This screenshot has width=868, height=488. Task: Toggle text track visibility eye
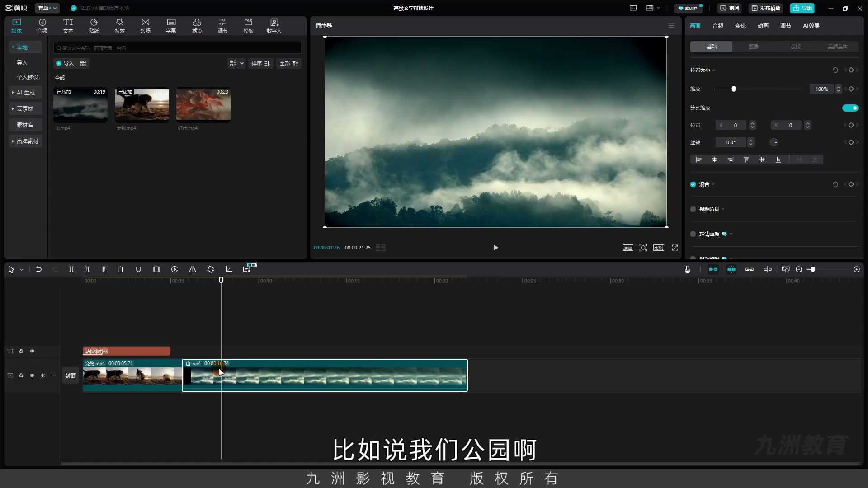[x=32, y=351]
